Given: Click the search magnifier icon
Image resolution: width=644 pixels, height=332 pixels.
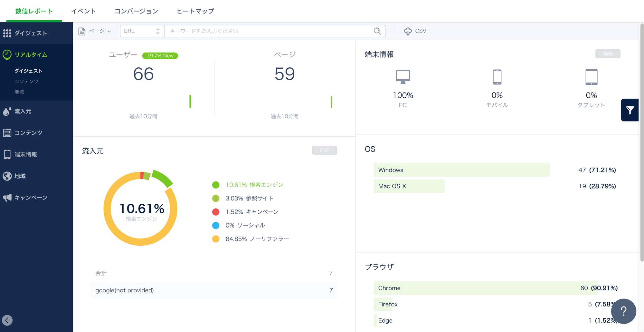Looking at the screenshot, I should [x=377, y=31].
